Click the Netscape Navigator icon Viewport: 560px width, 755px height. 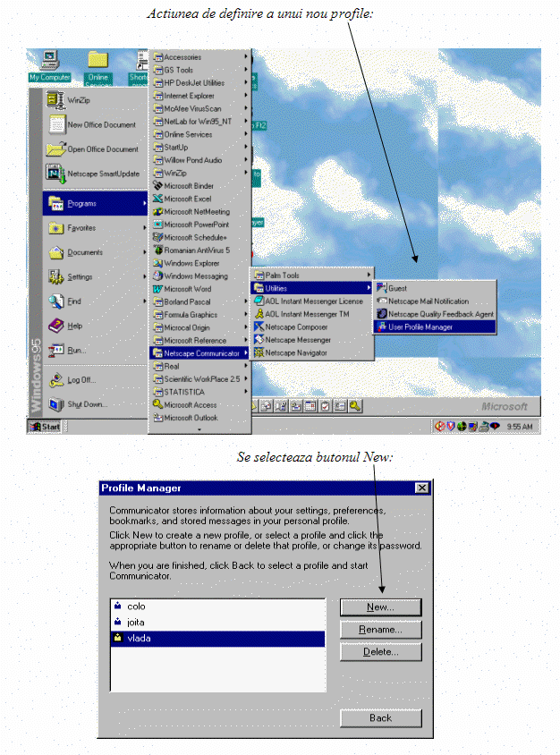(x=259, y=353)
